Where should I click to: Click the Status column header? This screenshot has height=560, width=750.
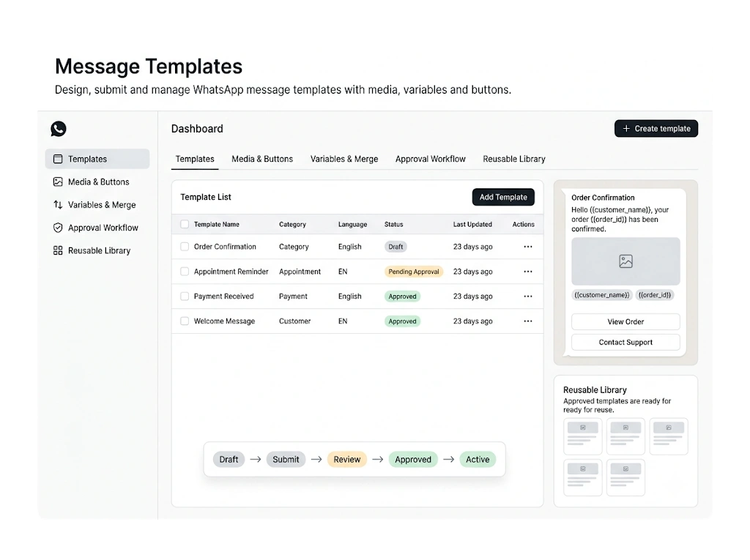(393, 224)
